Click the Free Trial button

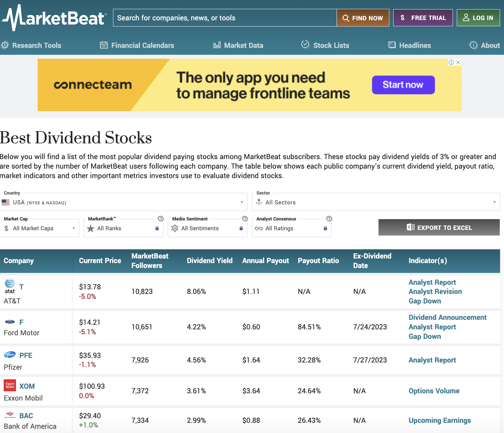(x=423, y=18)
